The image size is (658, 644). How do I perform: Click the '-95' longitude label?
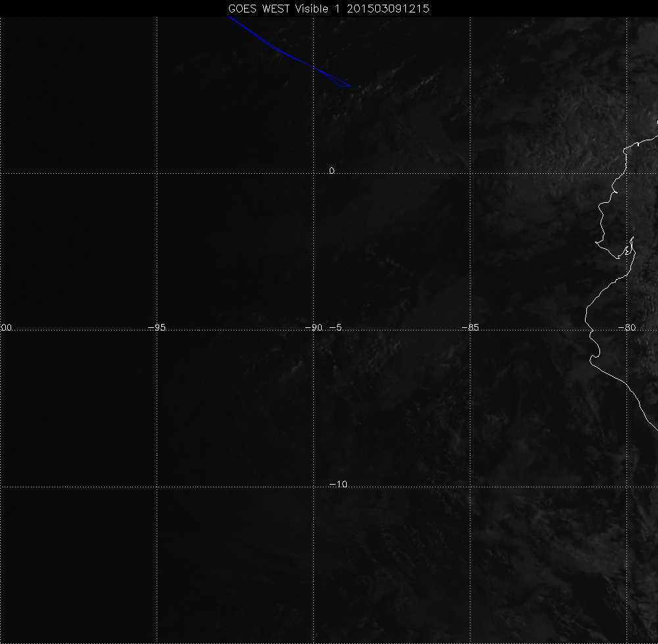click(157, 327)
